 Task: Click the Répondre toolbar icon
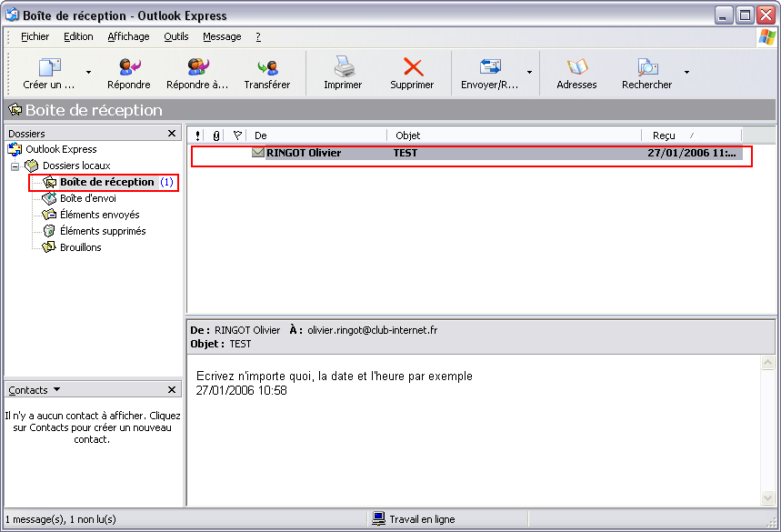coord(129,66)
